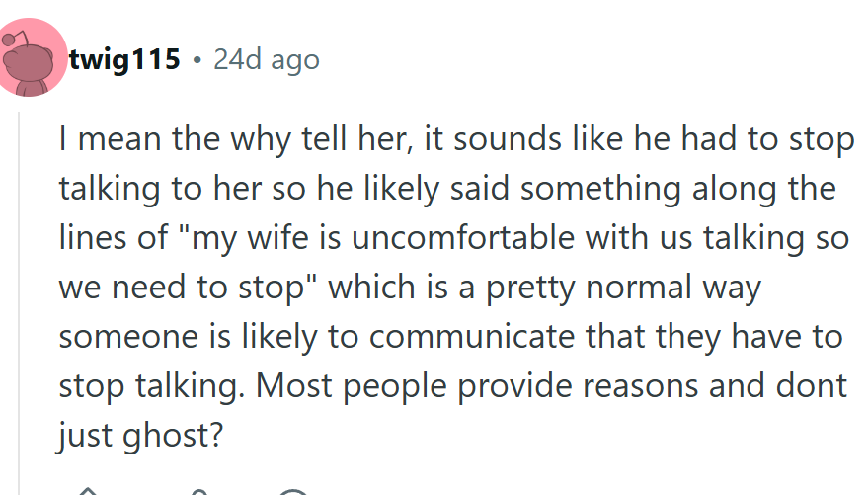Click the "24d ago" timestamp link
The height and width of the screenshot is (495, 868).
point(267,60)
